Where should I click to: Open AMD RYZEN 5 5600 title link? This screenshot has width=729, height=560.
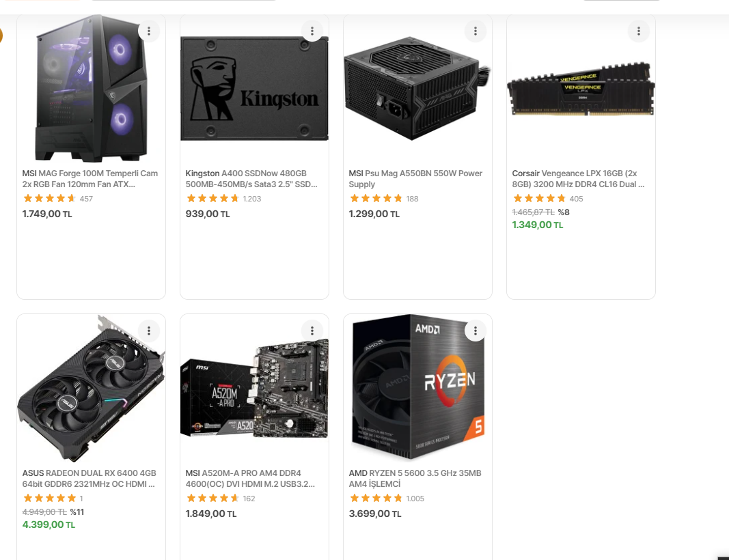(415, 478)
